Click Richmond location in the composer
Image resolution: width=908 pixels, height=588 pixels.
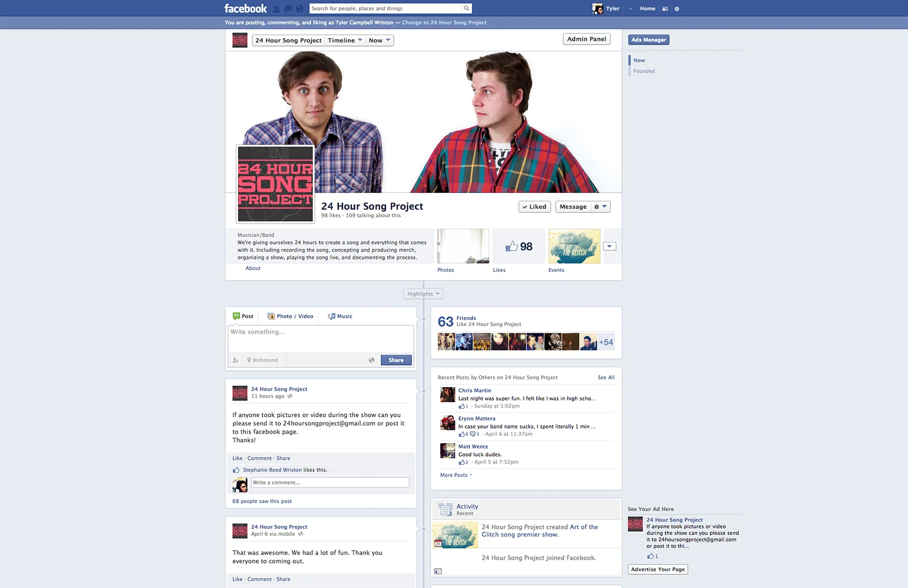coord(262,360)
